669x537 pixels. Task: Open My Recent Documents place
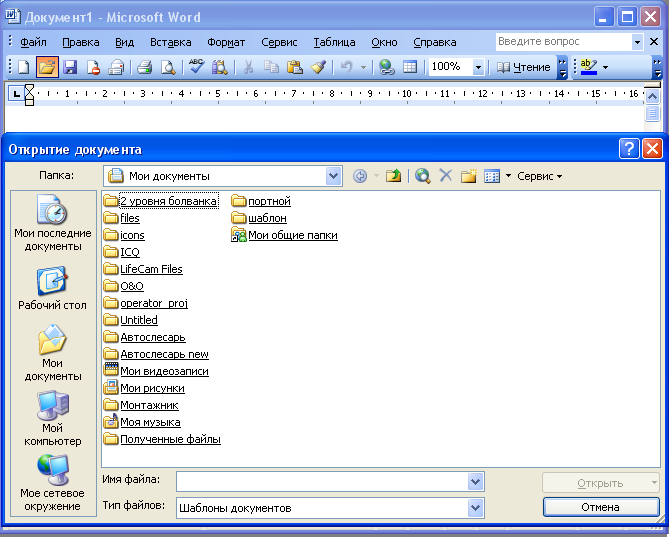click(52, 223)
